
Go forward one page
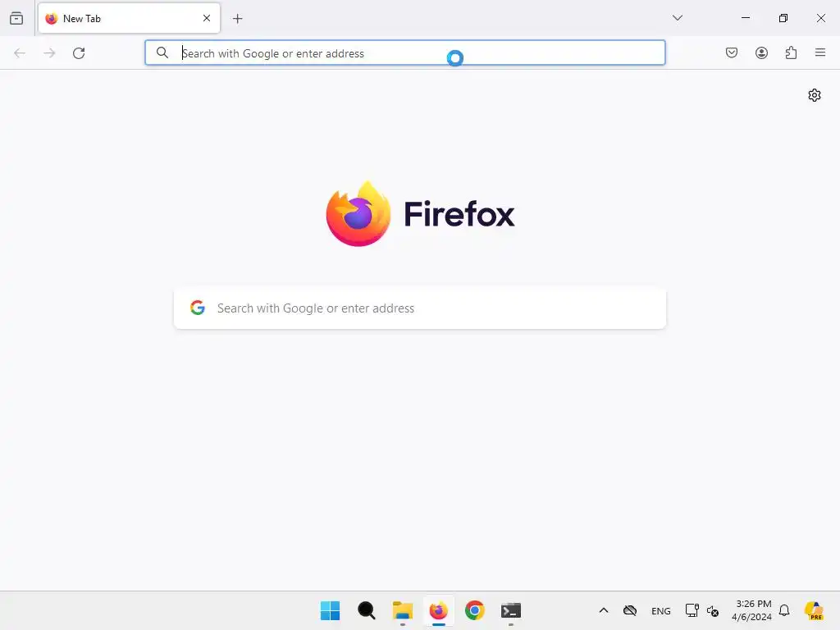click(49, 53)
